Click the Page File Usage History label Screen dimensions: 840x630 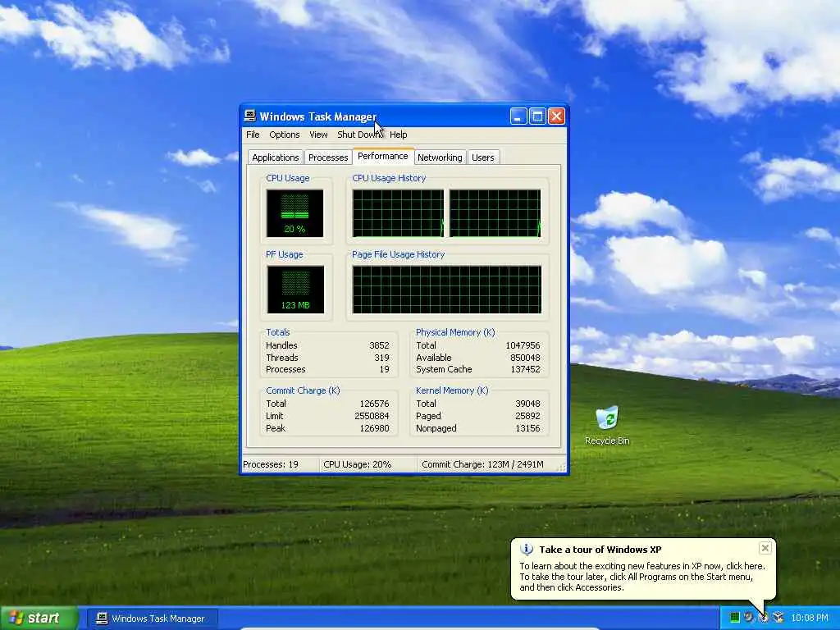[x=398, y=254]
